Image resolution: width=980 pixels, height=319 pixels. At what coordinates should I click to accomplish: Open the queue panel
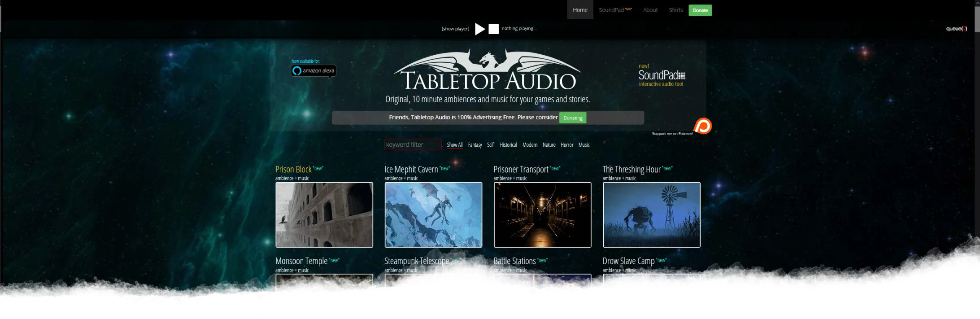click(956, 29)
